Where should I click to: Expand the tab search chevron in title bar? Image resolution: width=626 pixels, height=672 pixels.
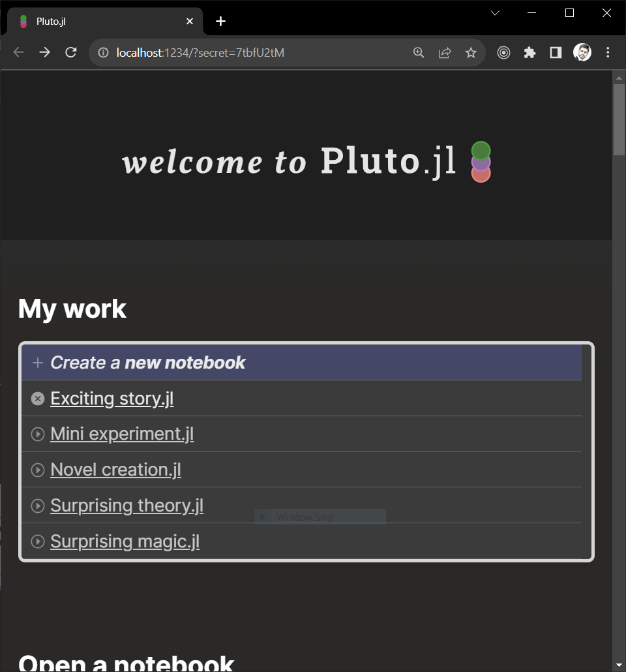495,13
